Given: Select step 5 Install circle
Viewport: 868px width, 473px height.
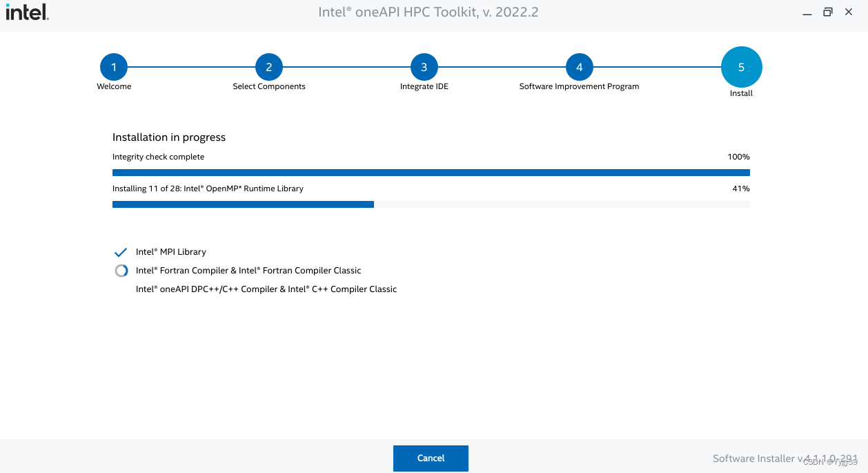Looking at the screenshot, I should point(742,67).
